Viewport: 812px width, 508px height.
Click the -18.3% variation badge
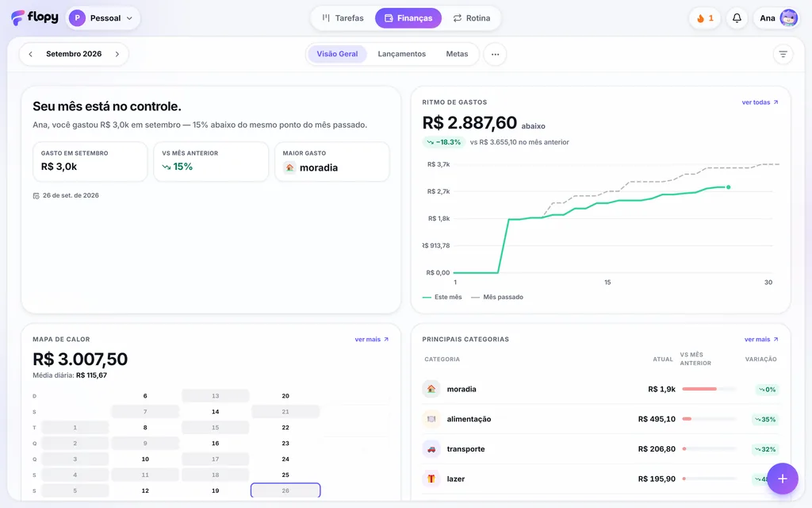tap(444, 142)
